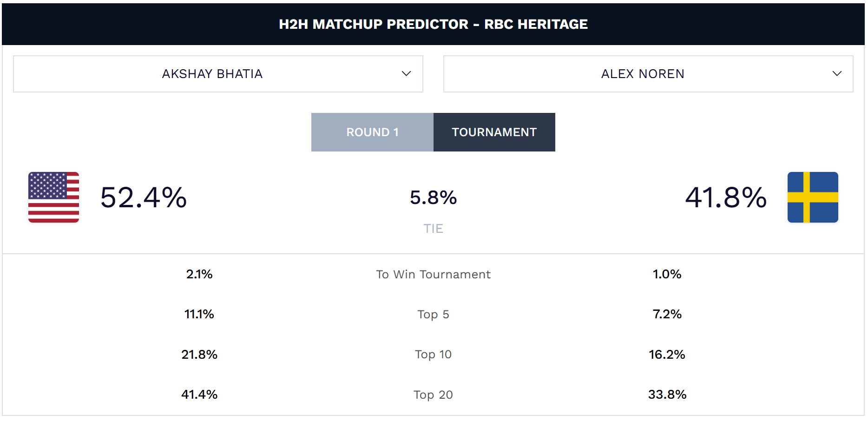Click the 41.8% win probability
The width and height of the screenshot is (868, 421).
(x=725, y=197)
